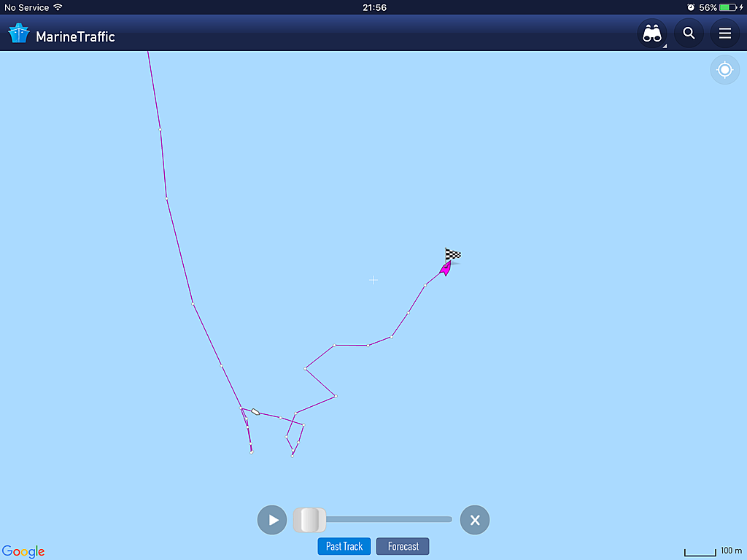Screen dimensions: 747x560
Task: Select the small white vessel icon
Action: (x=255, y=411)
